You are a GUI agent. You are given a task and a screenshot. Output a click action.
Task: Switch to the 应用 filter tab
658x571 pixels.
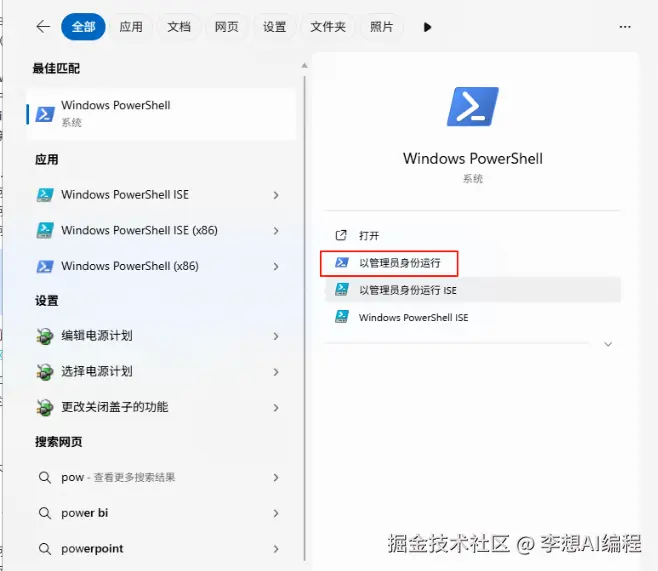[131, 27]
